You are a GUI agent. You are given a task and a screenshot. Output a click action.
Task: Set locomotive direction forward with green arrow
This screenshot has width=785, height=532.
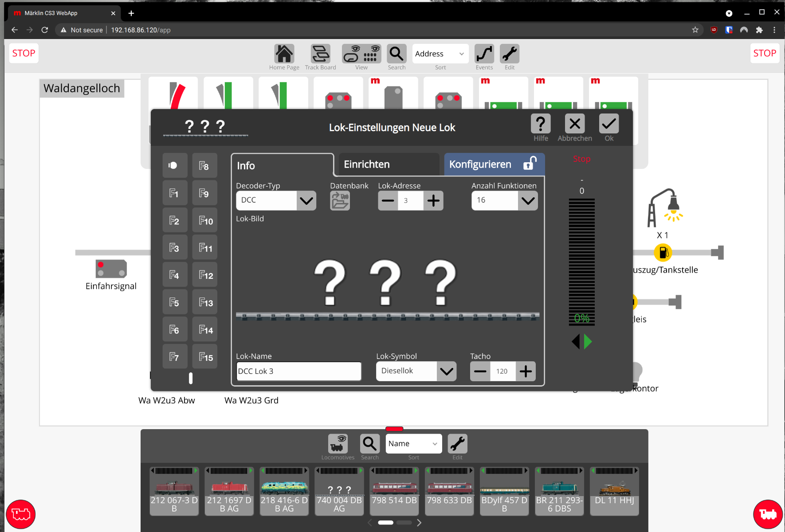(x=588, y=342)
